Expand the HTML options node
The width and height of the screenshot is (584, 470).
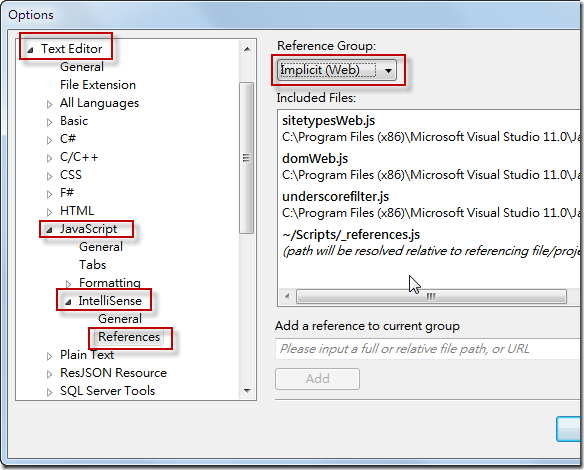49,212
